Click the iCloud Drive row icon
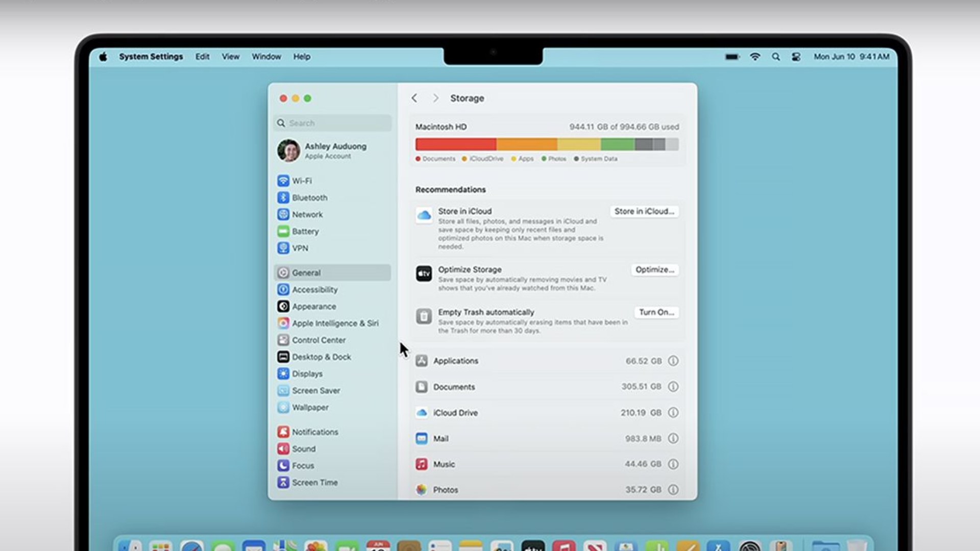This screenshot has width=980, height=551. point(422,412)
